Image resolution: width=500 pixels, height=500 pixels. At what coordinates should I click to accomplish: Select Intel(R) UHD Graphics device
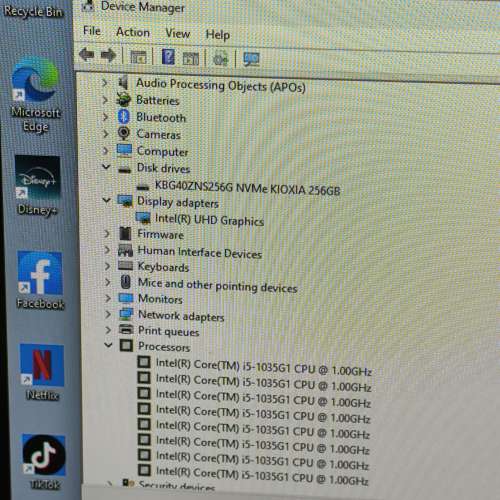coord(209,220)
